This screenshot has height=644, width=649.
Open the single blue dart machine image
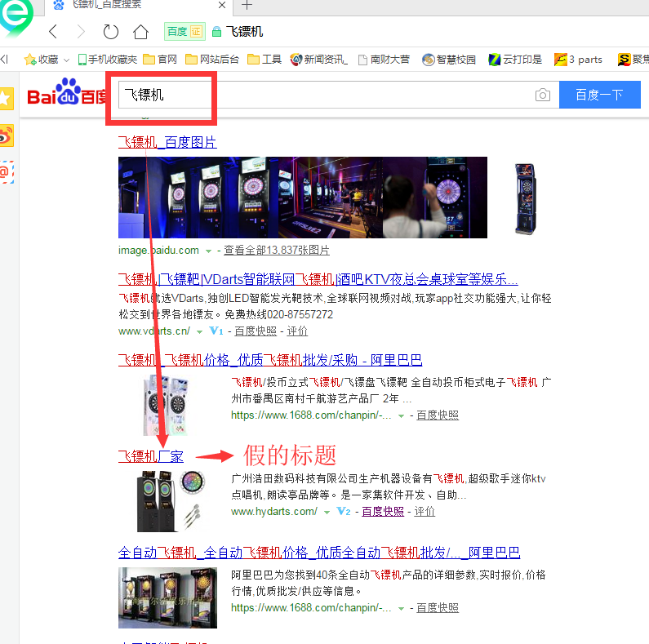pyautogui.click(x=526, y=199)
